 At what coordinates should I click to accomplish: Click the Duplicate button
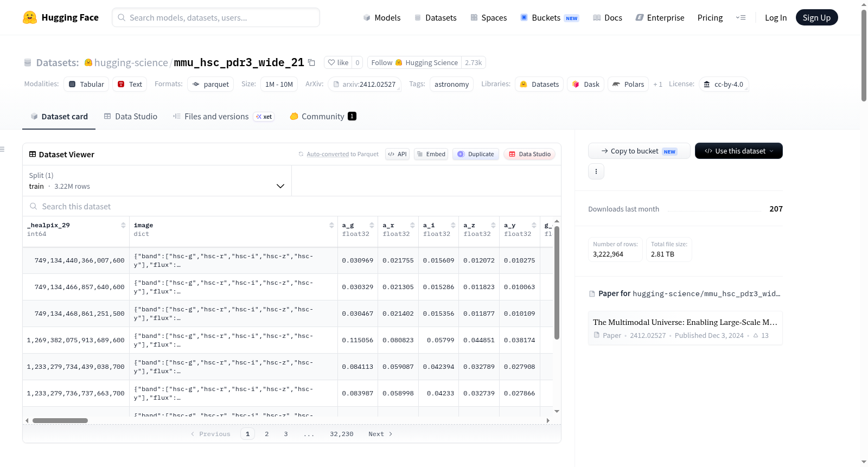click(475, 154)
